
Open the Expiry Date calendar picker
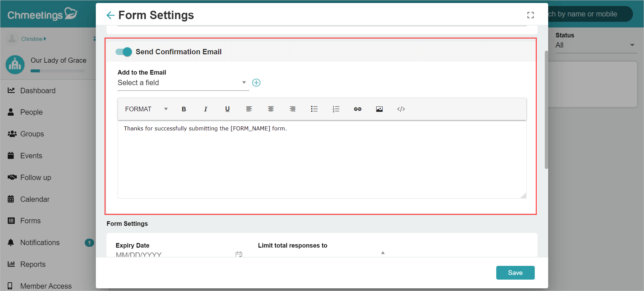coord(239,254)
